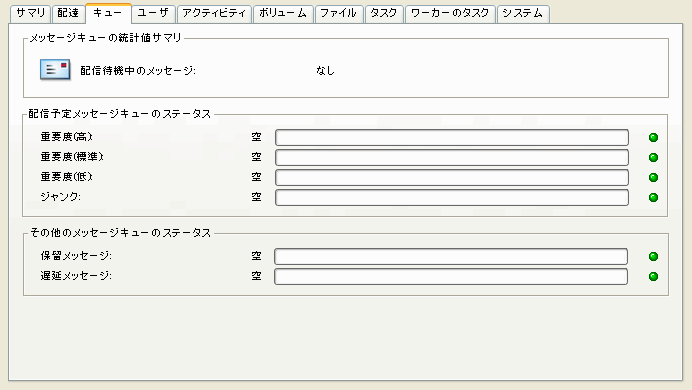692x390 pixels.
Task: Select the タスク tab
Action: coord(384,13)
